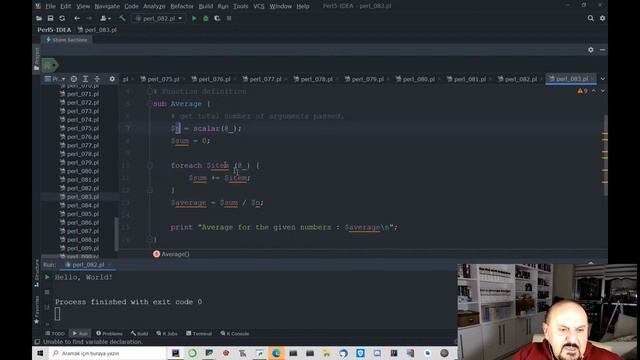Open the TODO tool window
This screenshot has width=640, height=360.
(x=55, y=333)
